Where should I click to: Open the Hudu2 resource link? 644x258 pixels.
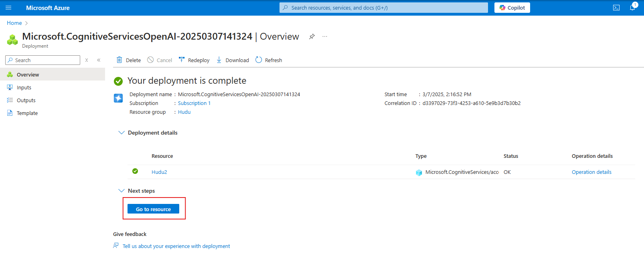coord(159,172)
